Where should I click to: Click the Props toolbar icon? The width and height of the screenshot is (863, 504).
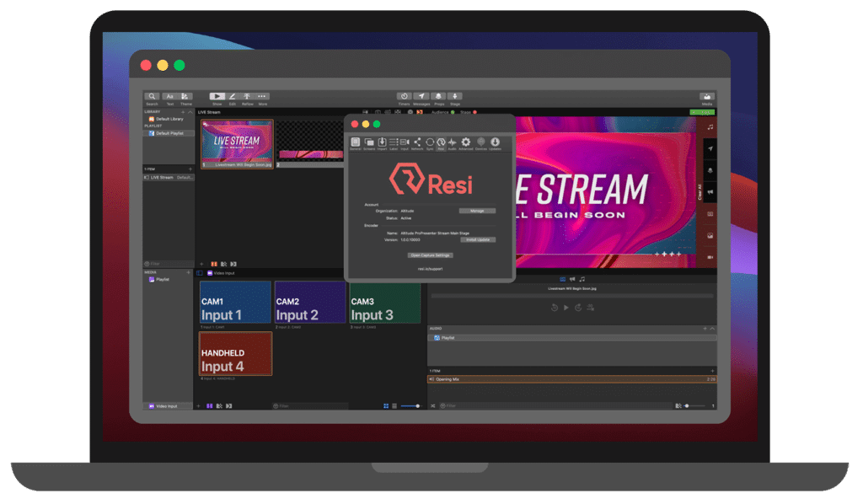[x=438, y=97]
